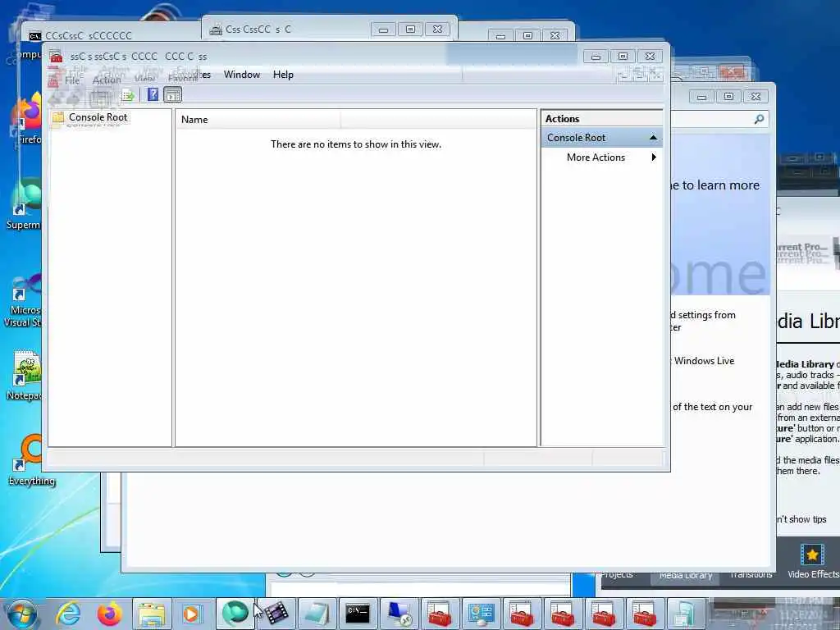
Task: Collapse the Console Root actions section
Action: click(653, 138)
